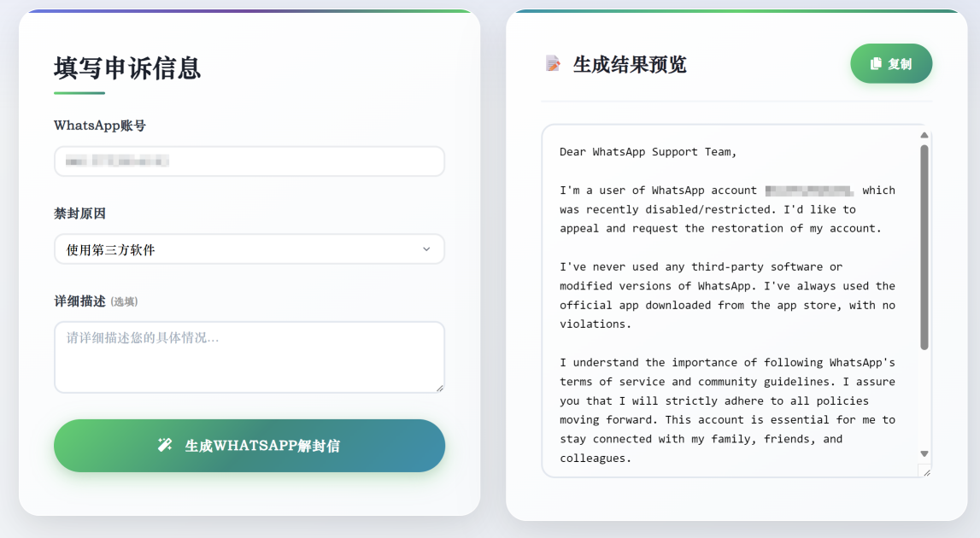Image resolution: width=980 pixels, height=538 pixels.
Task: Click the resize handle of the preview box
Action: tap(926, 472)
